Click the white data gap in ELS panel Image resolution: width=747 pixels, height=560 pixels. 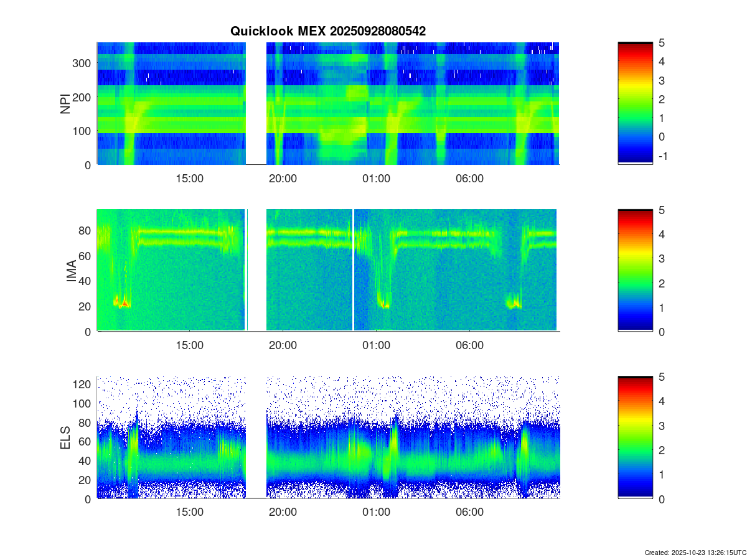tap(256, 437)
